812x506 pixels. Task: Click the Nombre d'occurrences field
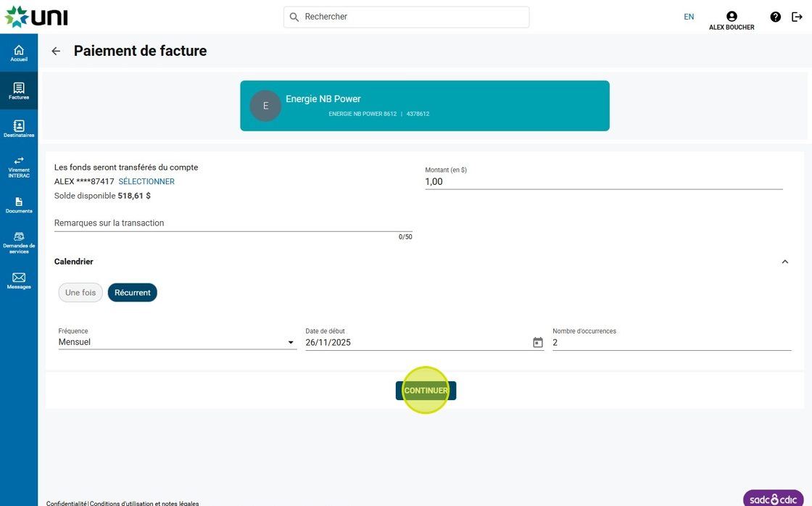[671, 342]
